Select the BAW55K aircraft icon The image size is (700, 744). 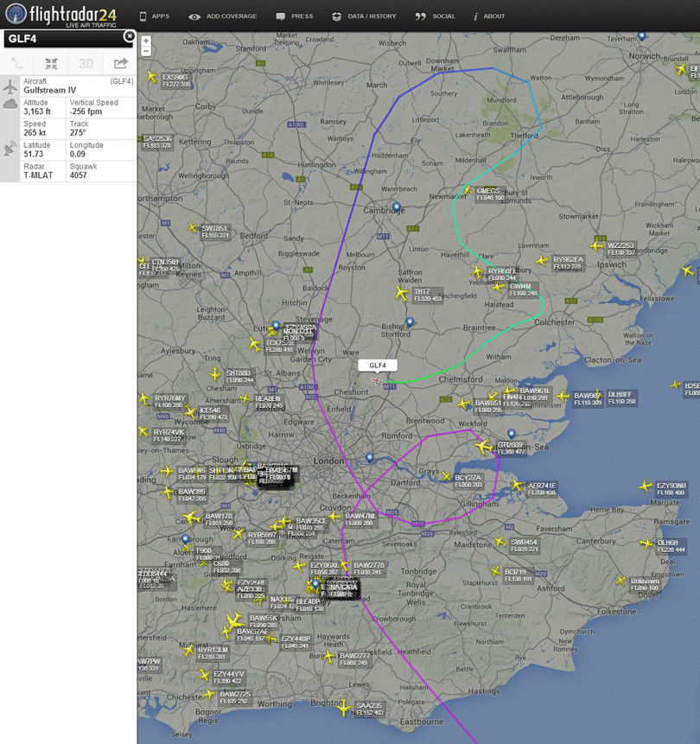coord(234,620)
